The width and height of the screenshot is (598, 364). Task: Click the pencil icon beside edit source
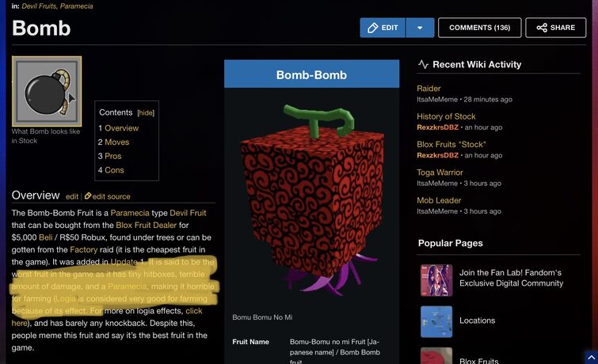(88, 196)
